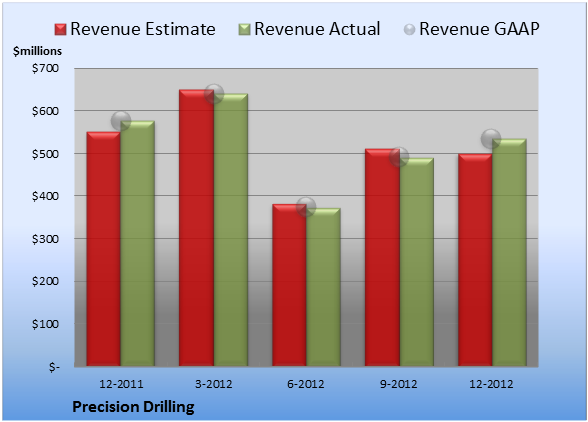Click the GAAP marker above 12-2012 bars
The image size is (588, 422).
click(x=491, y=139)
